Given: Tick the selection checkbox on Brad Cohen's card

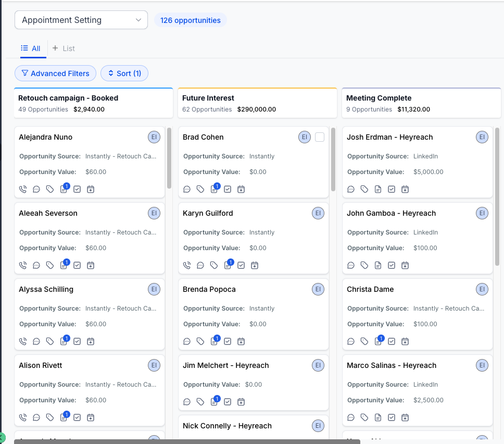Looking at the screenshot, I should [x=320, y=137].
